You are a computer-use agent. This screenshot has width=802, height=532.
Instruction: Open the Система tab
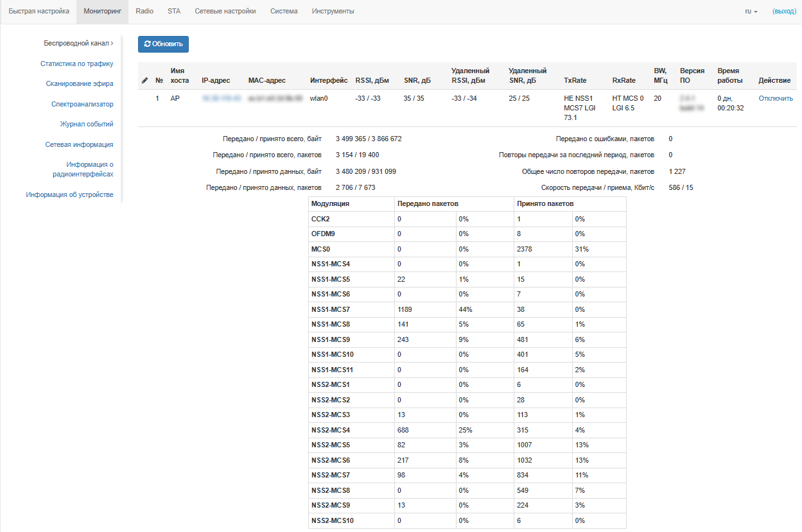[284, 12]
